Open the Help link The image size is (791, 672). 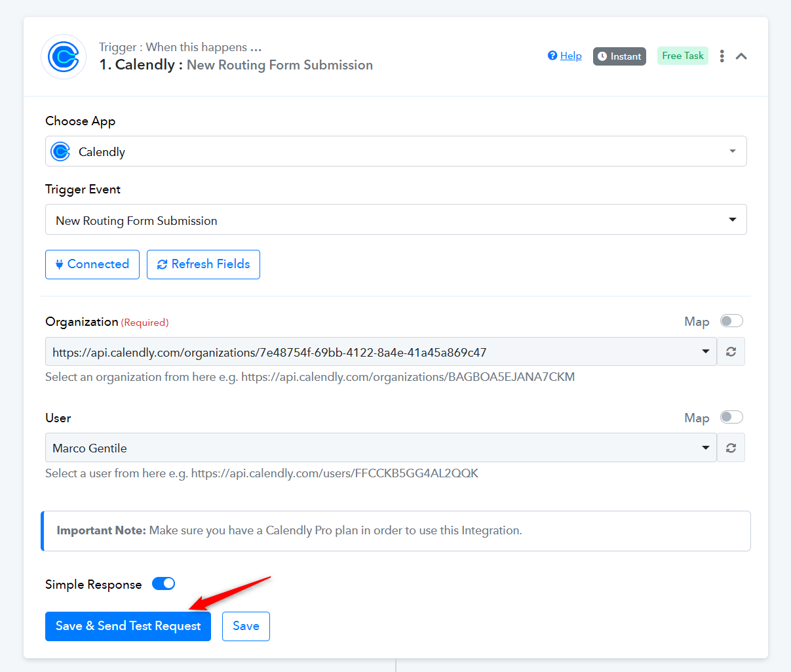[x=571, y=56]
